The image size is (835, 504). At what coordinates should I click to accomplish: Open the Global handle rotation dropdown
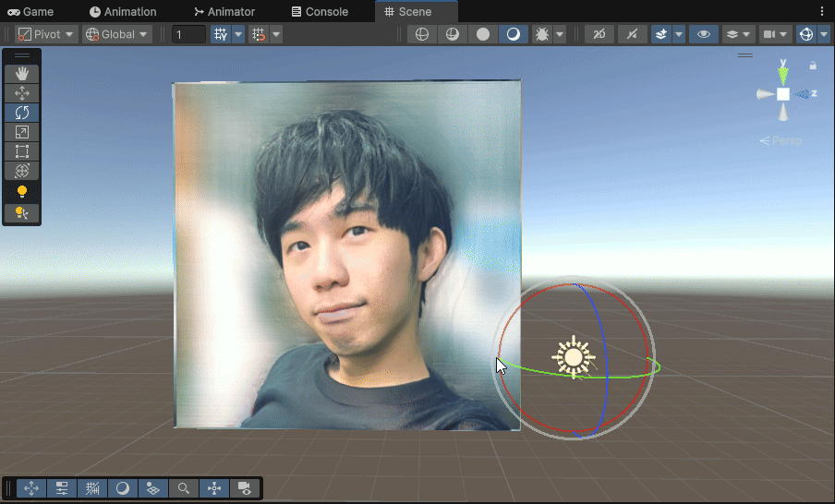click(x=116, y=34)
